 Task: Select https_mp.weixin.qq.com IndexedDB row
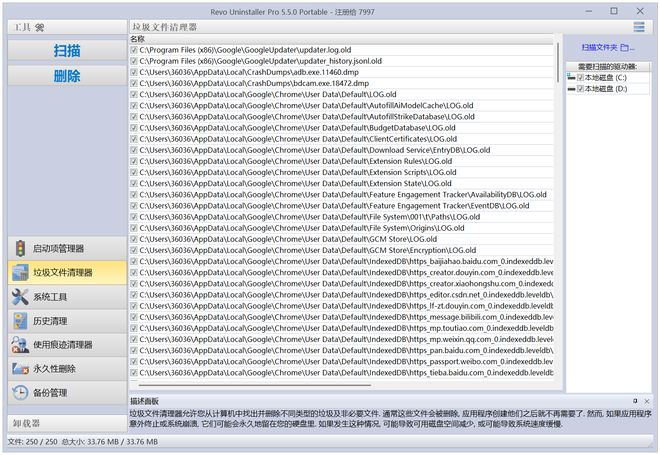(341, 339)
